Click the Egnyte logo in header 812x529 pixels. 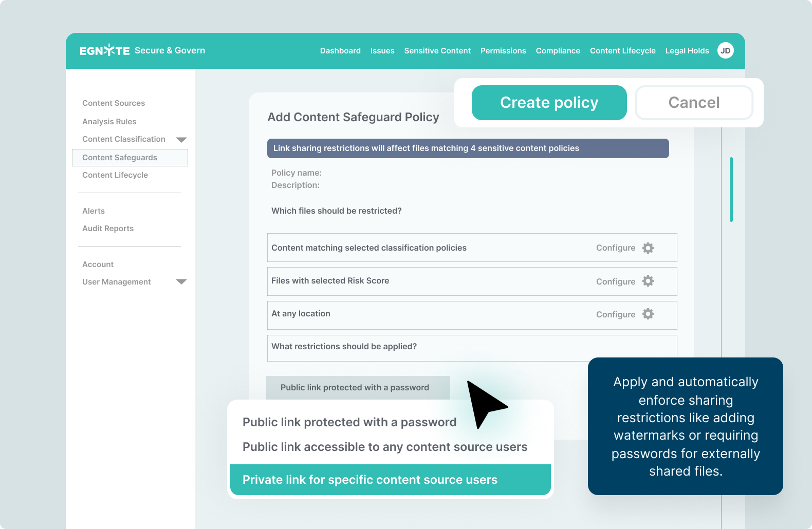(105, 50)
